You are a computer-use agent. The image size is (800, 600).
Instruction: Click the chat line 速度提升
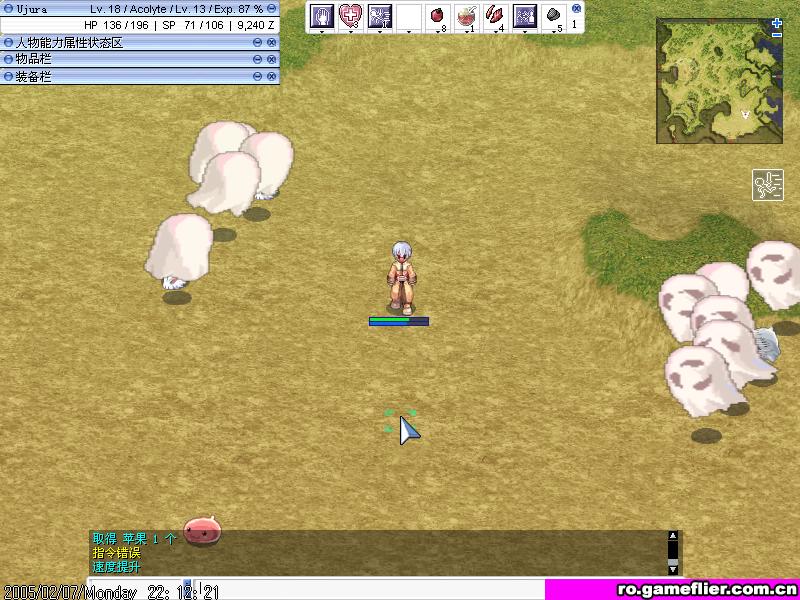(116, 567)
